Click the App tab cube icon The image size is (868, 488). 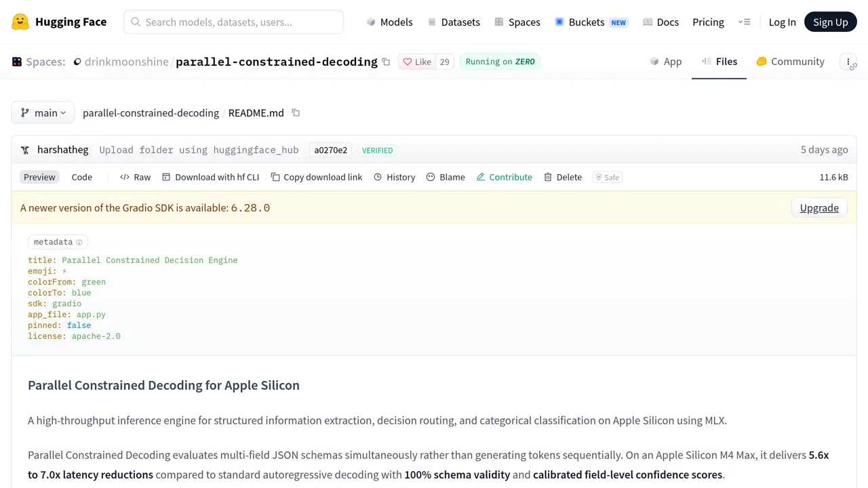point(654,62)
